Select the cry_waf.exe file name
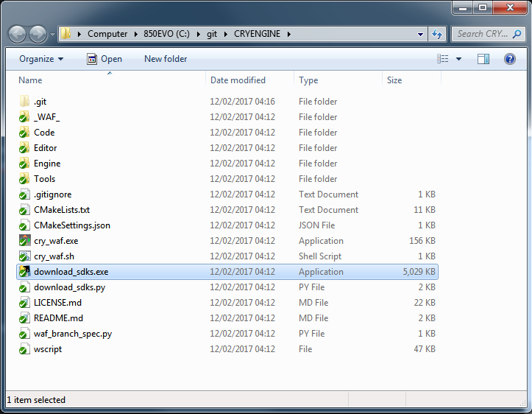The height and width of the screenshot is (414, 532). coord(56,241)
